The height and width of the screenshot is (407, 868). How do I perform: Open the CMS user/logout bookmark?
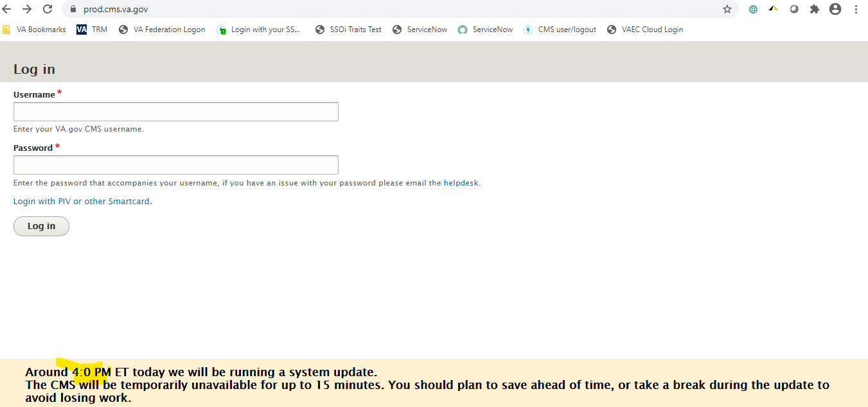[560, 30]
